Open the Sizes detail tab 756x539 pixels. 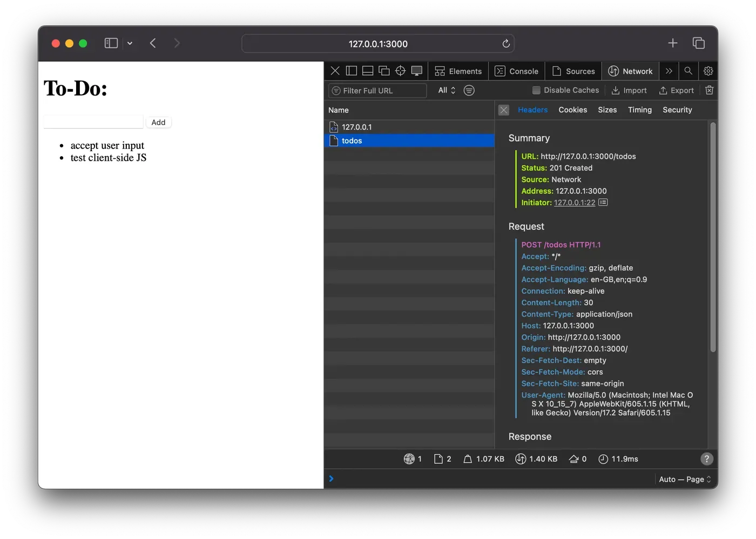607,110
